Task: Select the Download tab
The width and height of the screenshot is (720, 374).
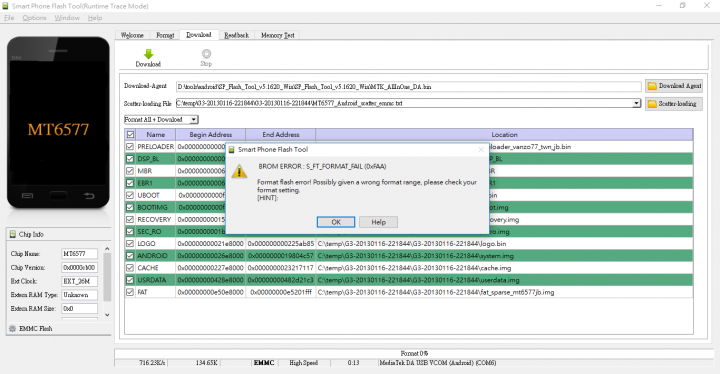Action: (198, 34)
